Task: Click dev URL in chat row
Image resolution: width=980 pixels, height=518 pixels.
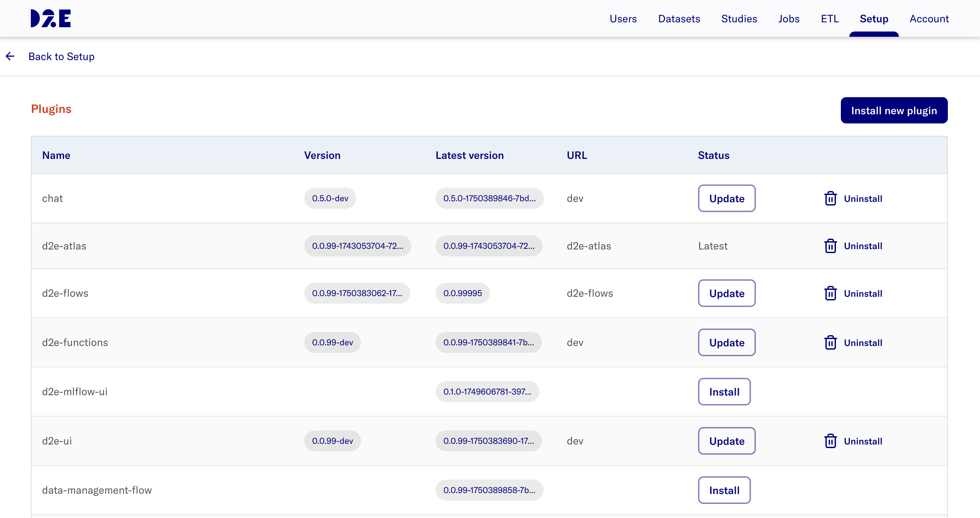Action: tap(575, 198)
